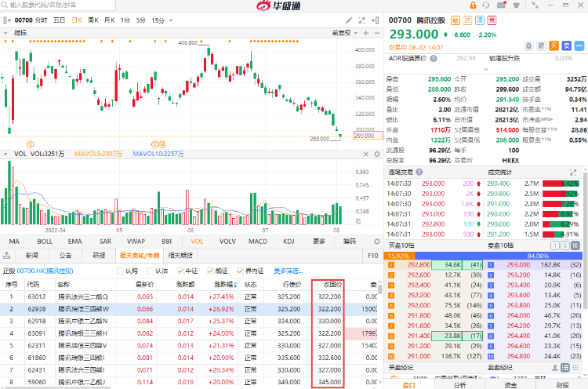Open customer service headset icon
This screenshot has height=389, width=588.
point(486,5)
